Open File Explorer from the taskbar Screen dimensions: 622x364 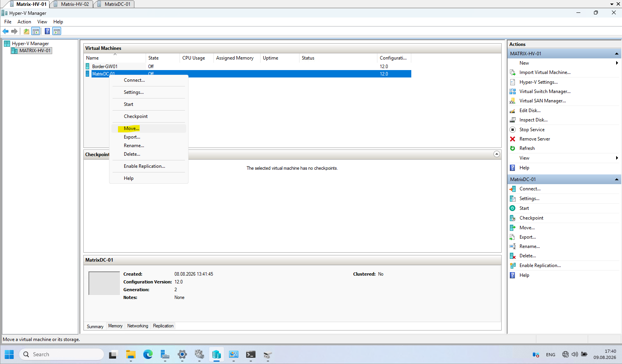(130, 355)
